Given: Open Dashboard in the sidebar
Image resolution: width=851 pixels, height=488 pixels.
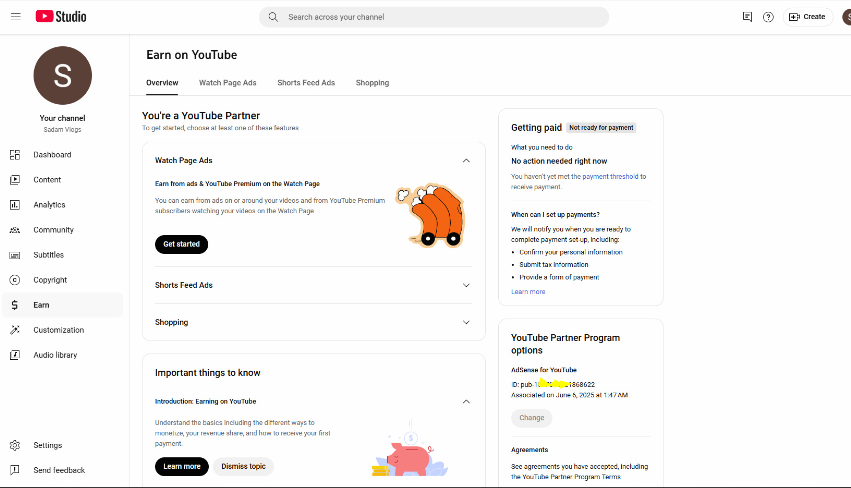Looking at the screenshot, I should point(62,155).
